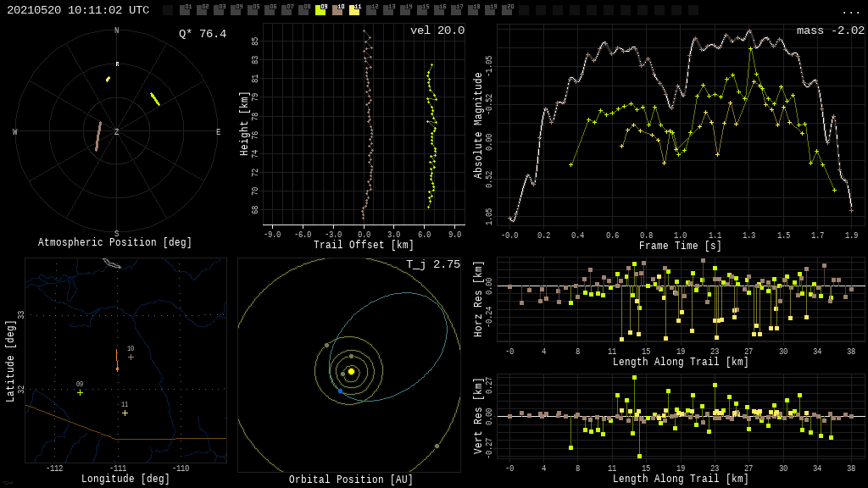This screenshot has height=488, width=868.
Task: Click the UTC timestamp at top left
Action: [x=78, y=10]
